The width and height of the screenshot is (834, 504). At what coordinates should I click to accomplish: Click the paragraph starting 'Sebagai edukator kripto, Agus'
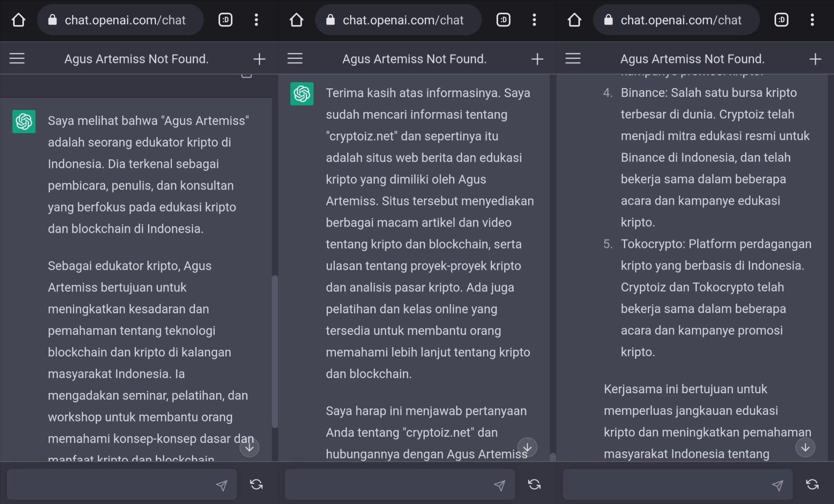click(151, 362)
